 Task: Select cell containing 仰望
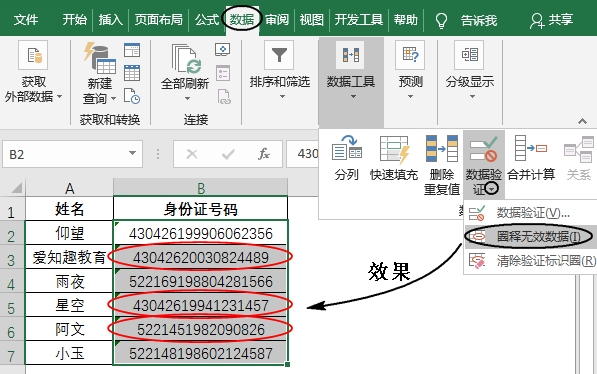coord(69,233)
